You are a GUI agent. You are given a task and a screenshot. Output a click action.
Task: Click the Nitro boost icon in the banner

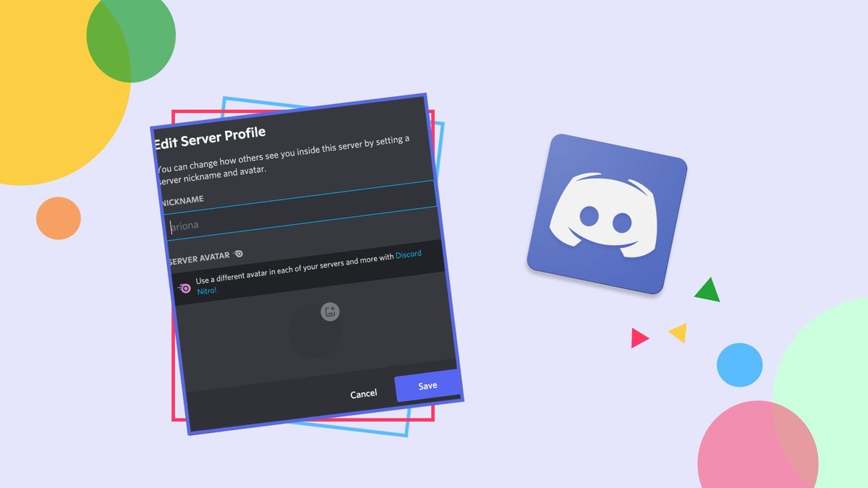pyautogui.click(x=184, y=287)
